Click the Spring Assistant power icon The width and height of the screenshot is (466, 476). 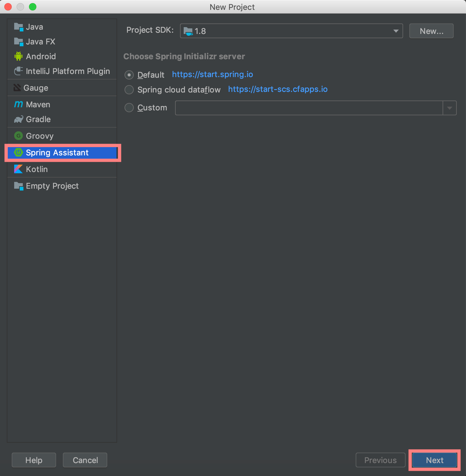(18, 153)
